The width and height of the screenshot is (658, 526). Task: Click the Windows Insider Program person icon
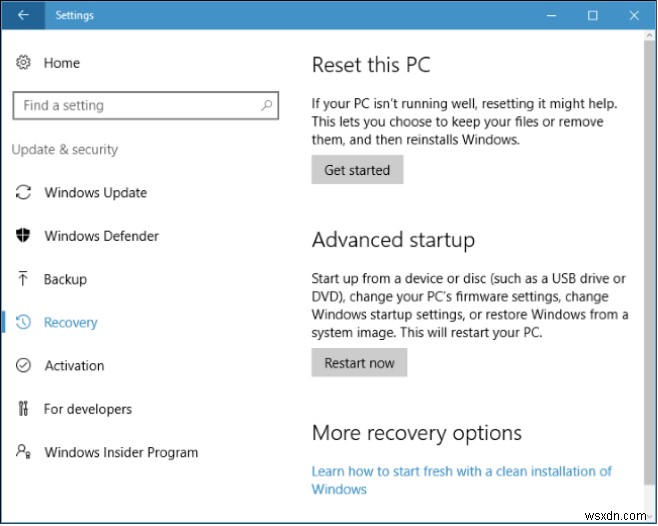tap(23, 452)
